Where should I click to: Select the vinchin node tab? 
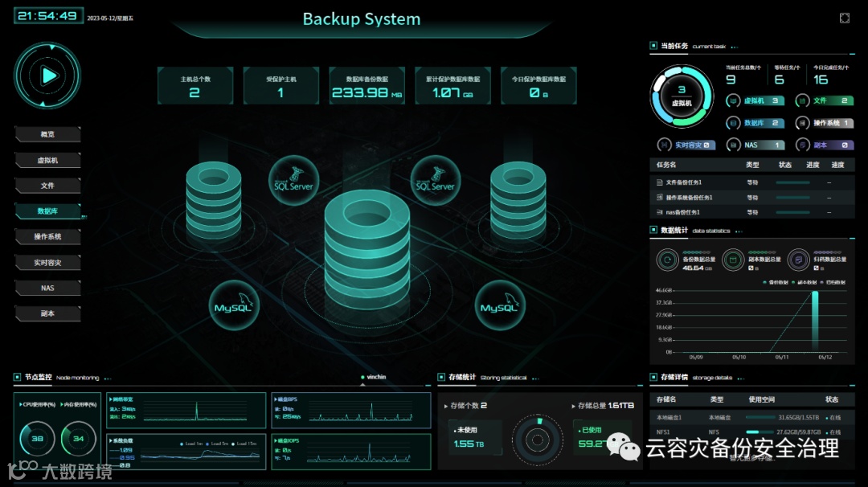point(373,377)
